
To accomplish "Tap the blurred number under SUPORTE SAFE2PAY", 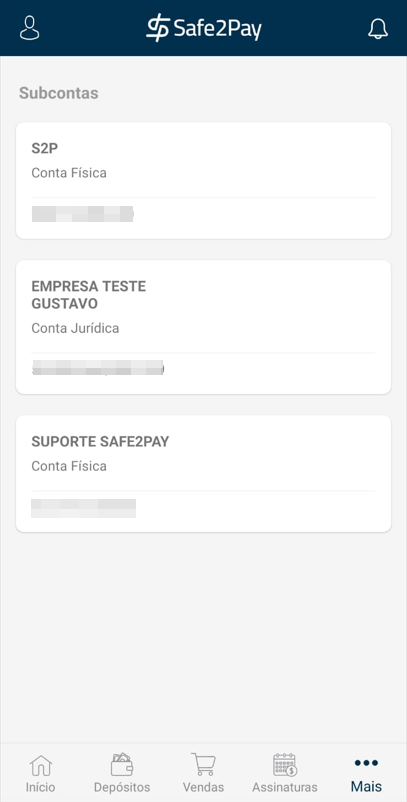I will click(x=83, y=508).
